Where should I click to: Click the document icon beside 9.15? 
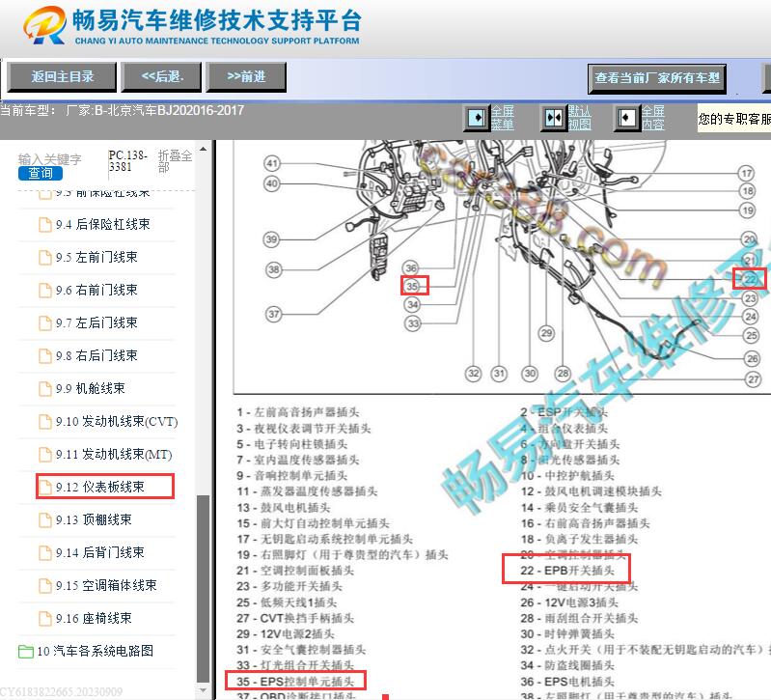point(45,586)
